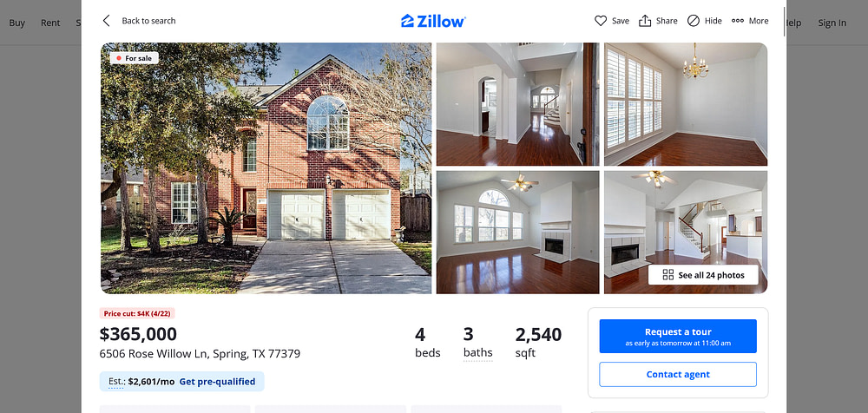Viewport: 868px width, 413px height.
Task: Open the living room arched-window photo
Action: point(517,232)
